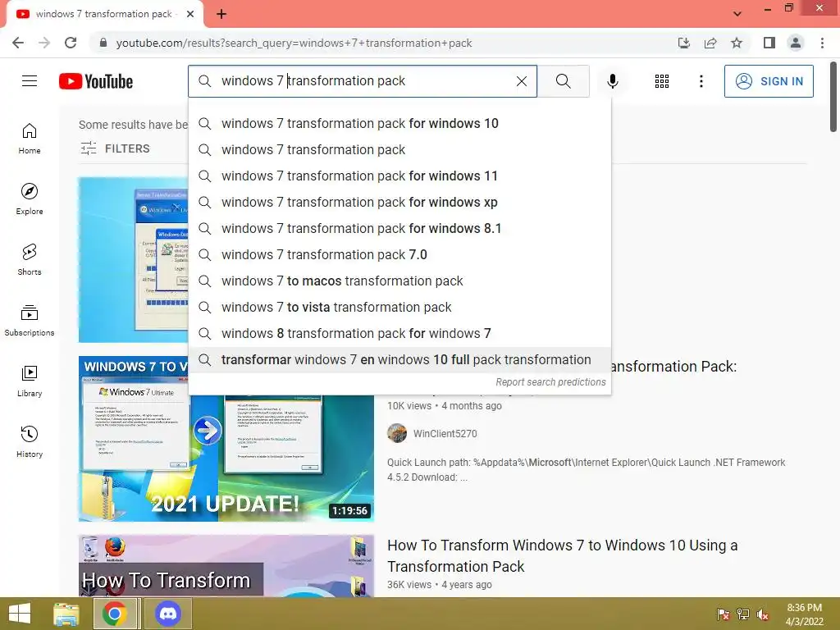Open the Chrome profile avatar

[796, 43]
